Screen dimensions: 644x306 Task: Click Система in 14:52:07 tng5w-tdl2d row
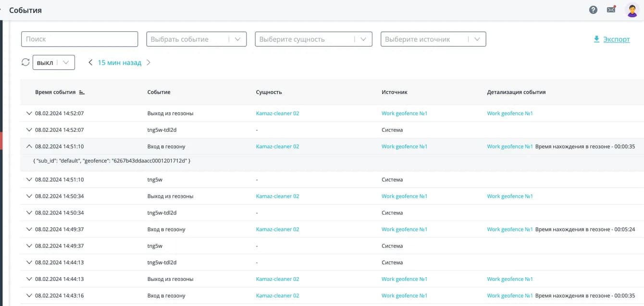coord(392,130)
